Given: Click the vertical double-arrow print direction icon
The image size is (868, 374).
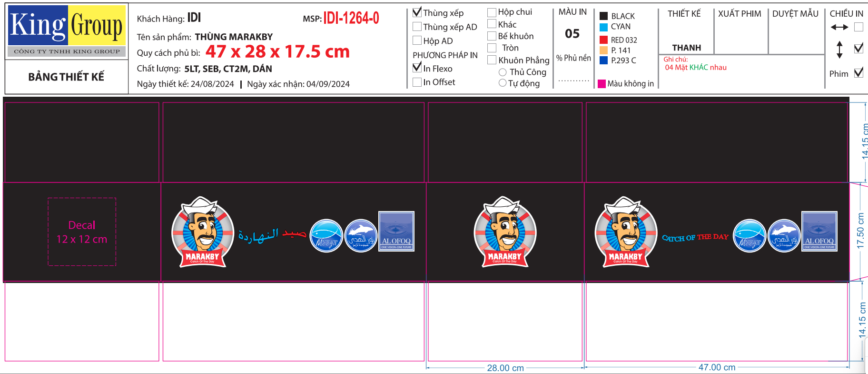Looking at the screenshot, I should tap(839, 50).
